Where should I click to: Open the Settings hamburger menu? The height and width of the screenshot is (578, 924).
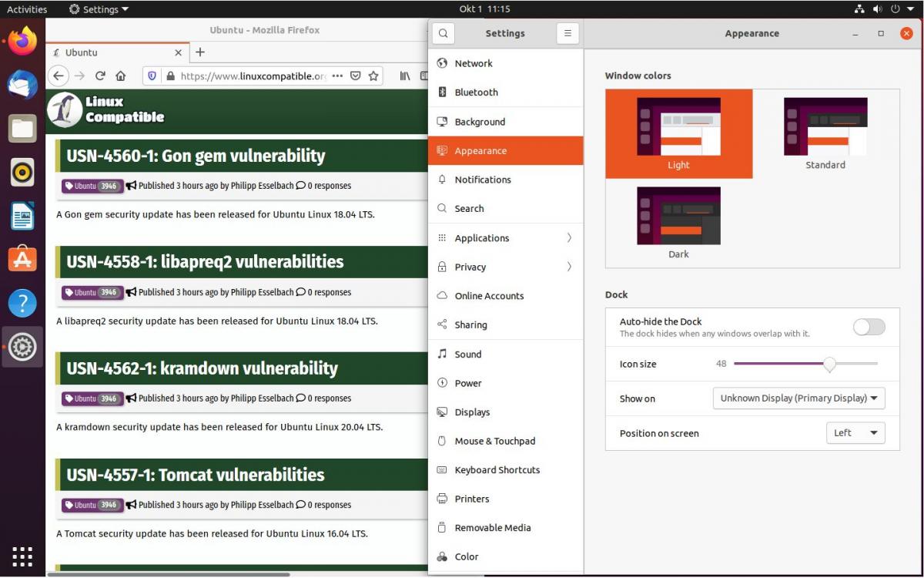[567, 33]
